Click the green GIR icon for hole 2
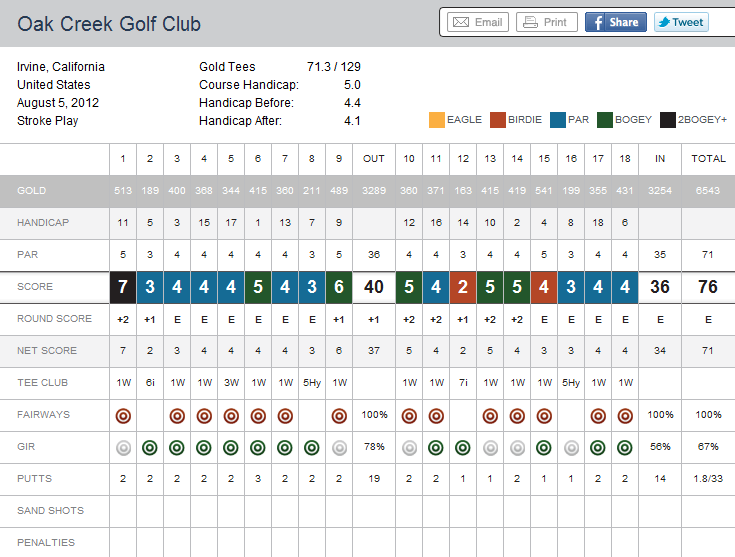The image size is (735, 557). [x=150, y=447]
